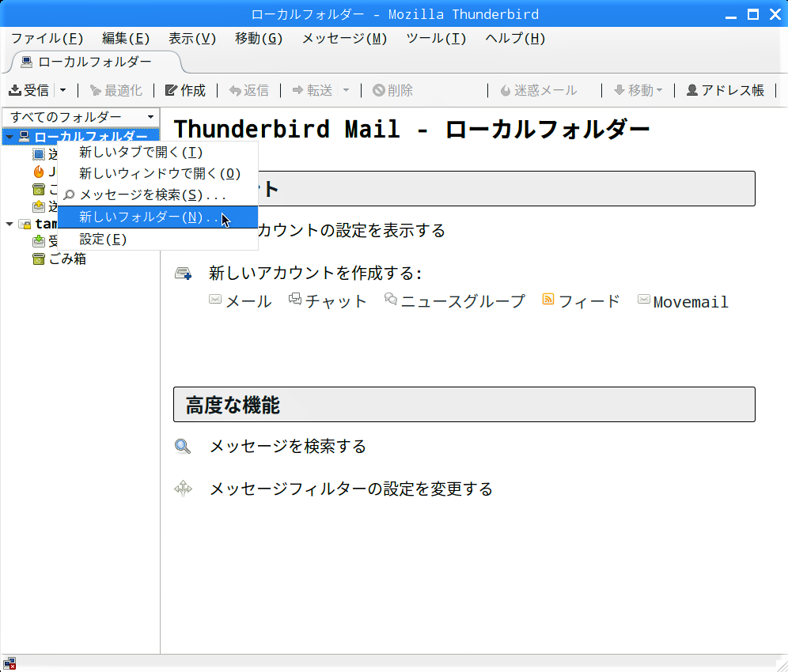The image size is (788, 672).
Task: Open the 移動 menu in the menu bar
Action: (259, 38)
